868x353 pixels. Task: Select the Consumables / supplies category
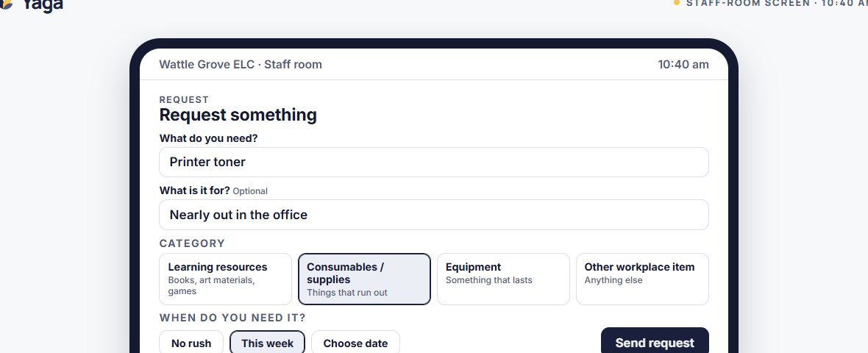[x=364, y=279]
